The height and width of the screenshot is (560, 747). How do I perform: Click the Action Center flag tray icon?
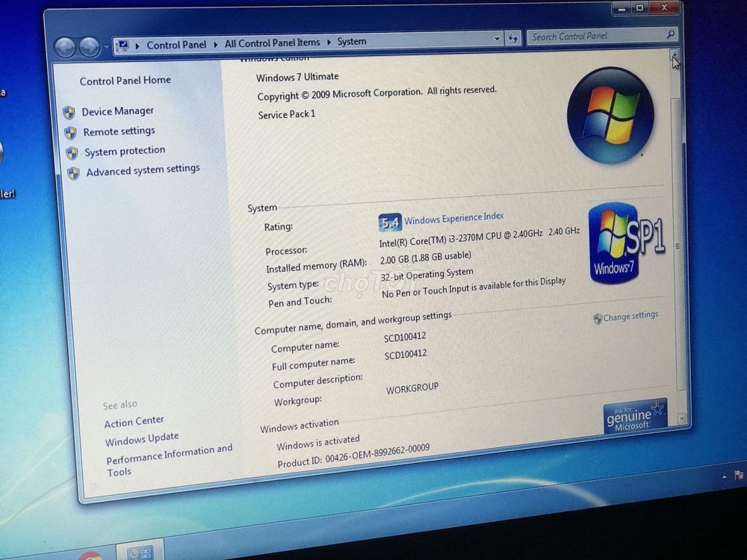pyautogui.click(x=740, y=474)
